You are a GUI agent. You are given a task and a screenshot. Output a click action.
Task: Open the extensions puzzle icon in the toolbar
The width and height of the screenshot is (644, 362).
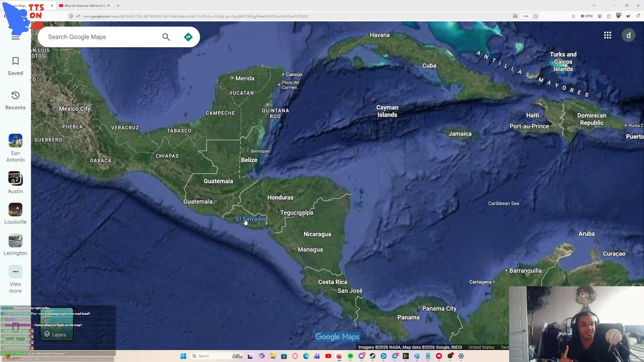[609, 16]
